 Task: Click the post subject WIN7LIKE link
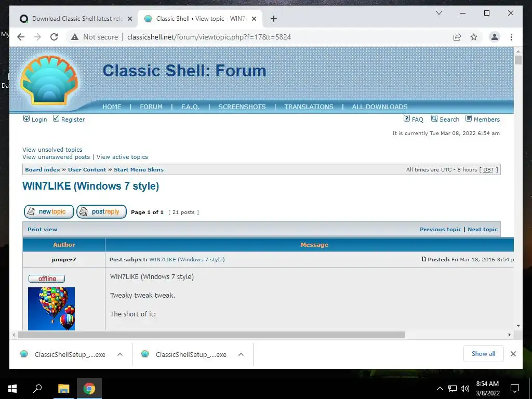187,260
